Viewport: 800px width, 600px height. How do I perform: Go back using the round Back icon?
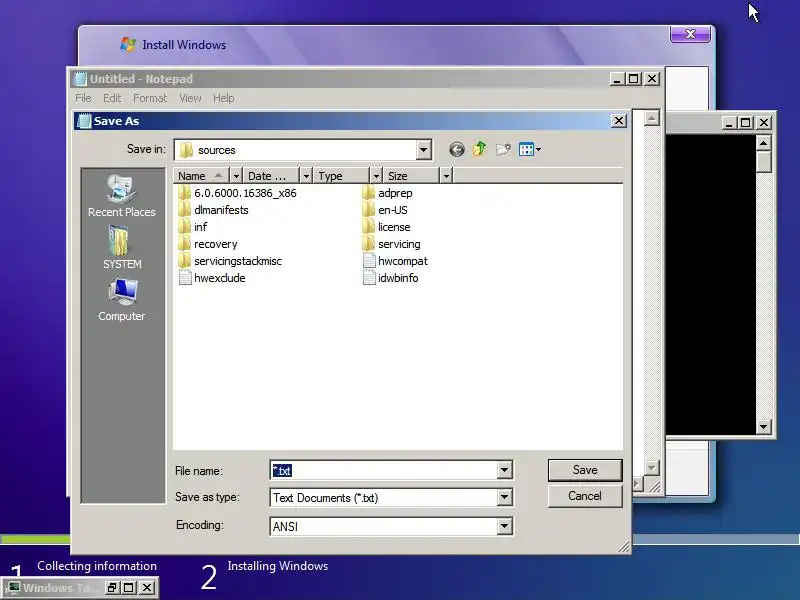pyautogui.click(x=457, y=149)
